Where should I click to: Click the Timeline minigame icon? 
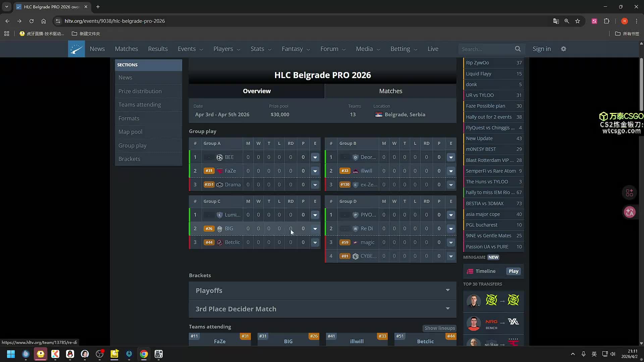[470, 271]
